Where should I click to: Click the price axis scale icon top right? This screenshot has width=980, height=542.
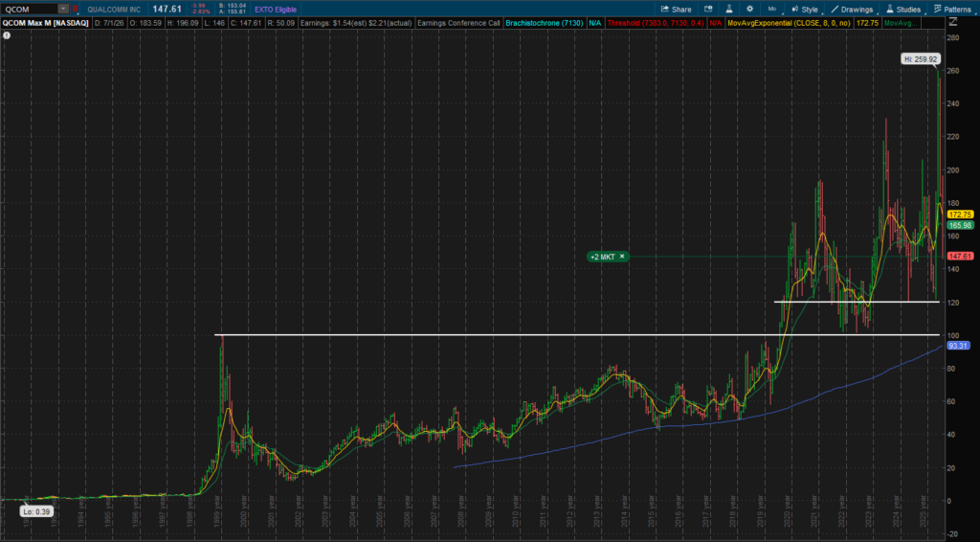953,23
